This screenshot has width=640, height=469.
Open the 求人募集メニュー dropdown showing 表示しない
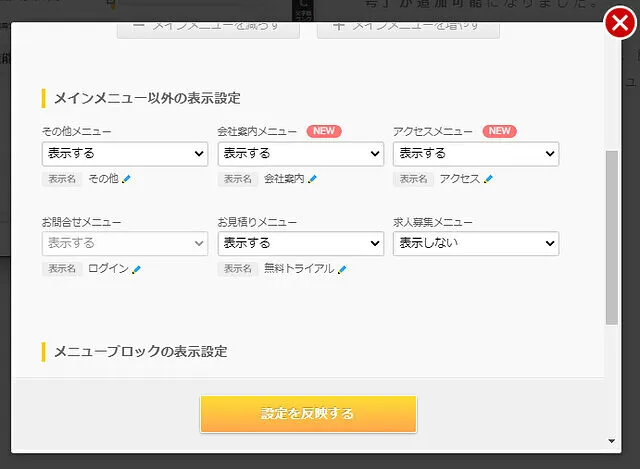pyautogui.click(x=476, y=244)
